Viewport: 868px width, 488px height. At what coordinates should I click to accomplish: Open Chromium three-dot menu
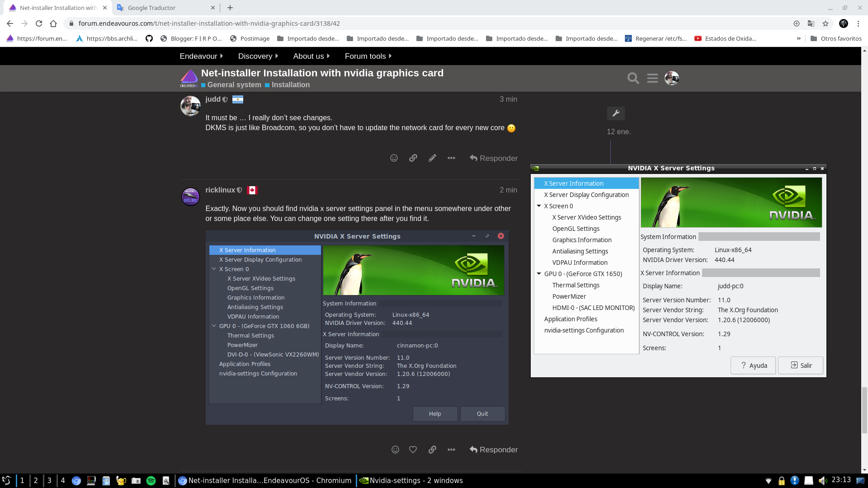pos(858,23)
